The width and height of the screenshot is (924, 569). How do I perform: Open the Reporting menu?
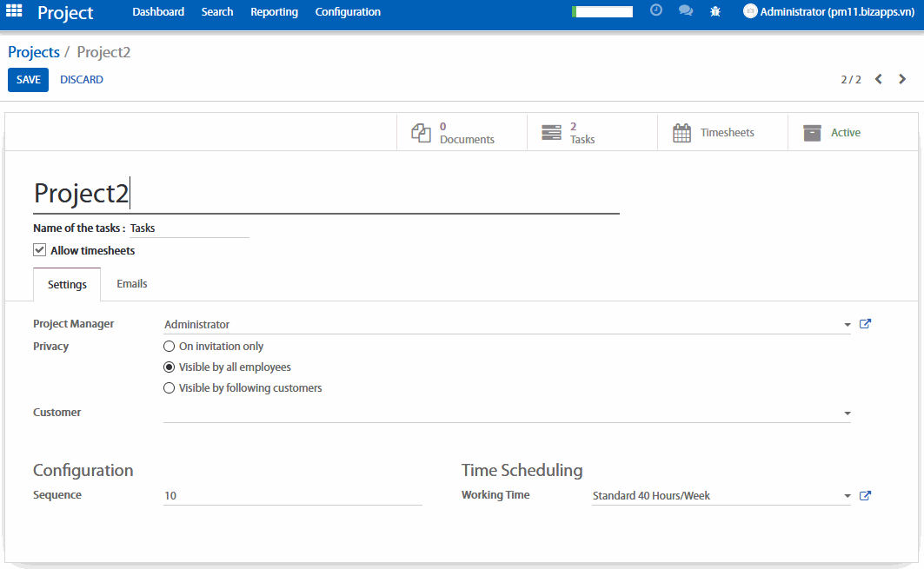(x=274, y=12)
